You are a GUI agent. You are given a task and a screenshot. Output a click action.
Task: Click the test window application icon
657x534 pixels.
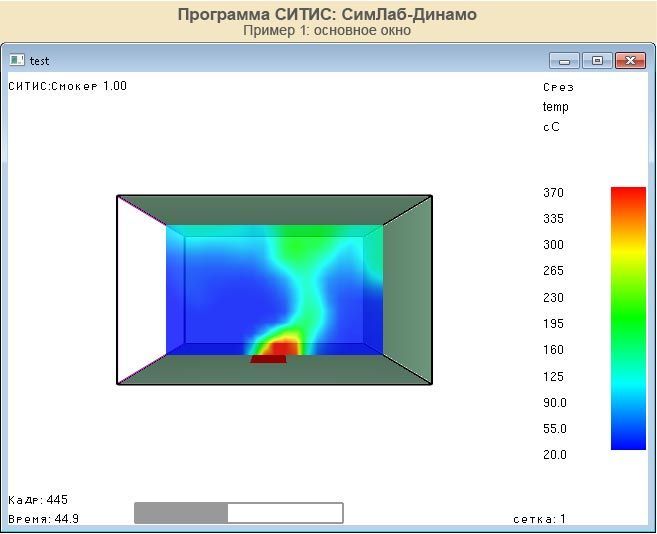point(17,60)
